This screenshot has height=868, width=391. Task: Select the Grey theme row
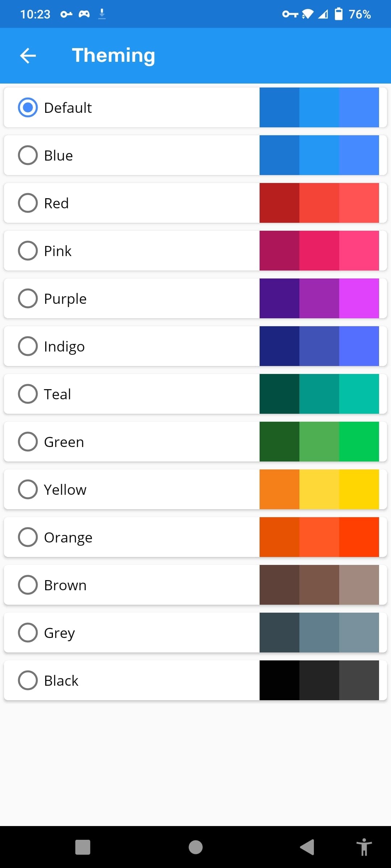point(195,633)
